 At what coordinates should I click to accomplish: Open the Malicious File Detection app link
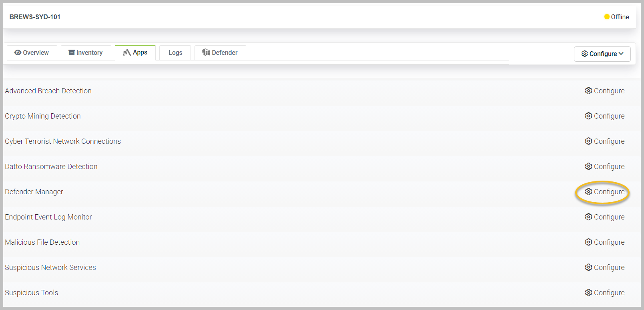[x=42, y=242]
